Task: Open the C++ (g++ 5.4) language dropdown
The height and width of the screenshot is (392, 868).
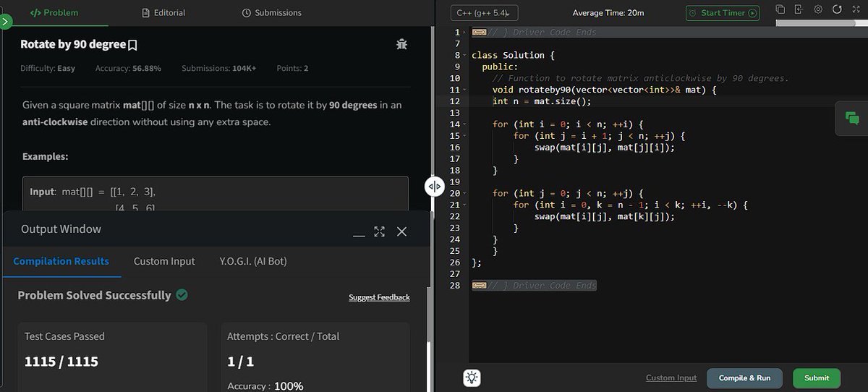Action: 485,13
